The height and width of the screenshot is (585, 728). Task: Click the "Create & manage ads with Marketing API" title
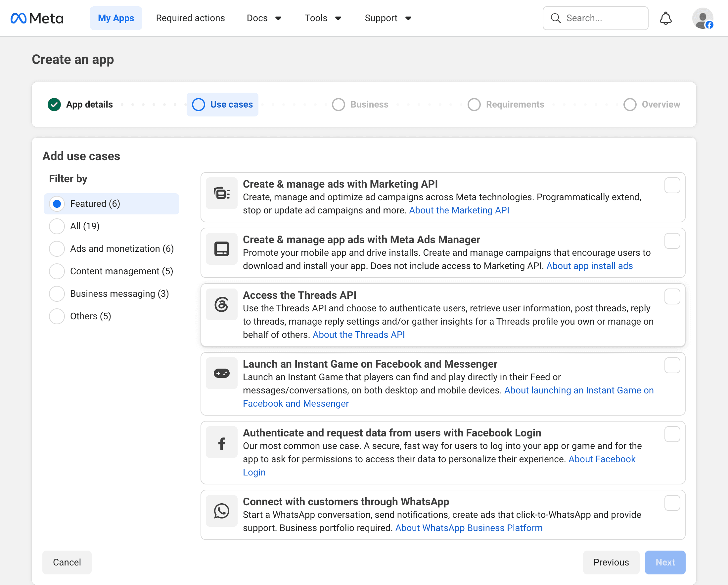point(341,184)
